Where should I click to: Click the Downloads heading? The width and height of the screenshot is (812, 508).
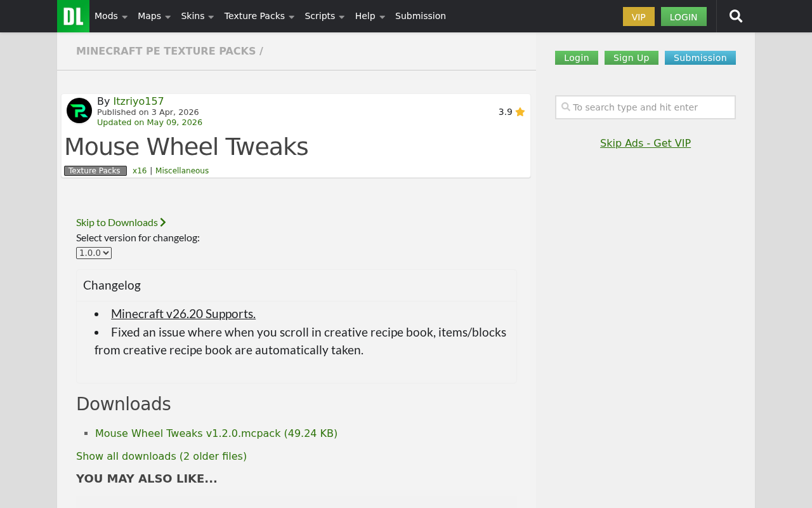124,404
